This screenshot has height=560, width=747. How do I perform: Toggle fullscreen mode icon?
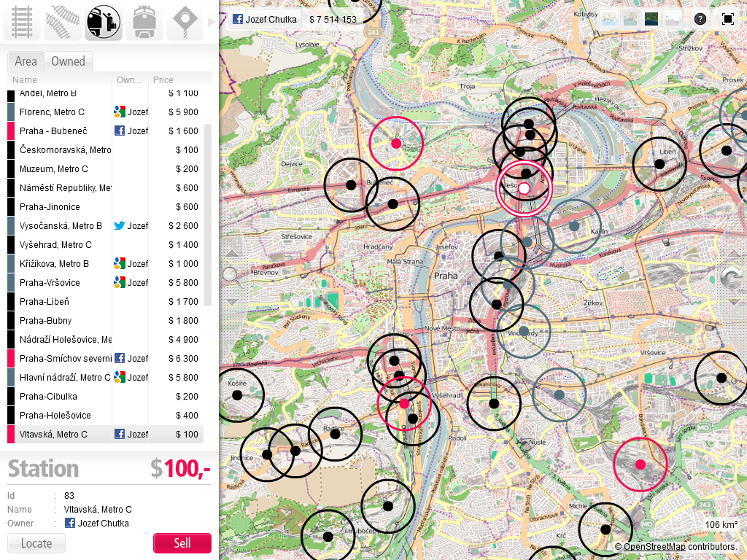click(x=727, y=19)
